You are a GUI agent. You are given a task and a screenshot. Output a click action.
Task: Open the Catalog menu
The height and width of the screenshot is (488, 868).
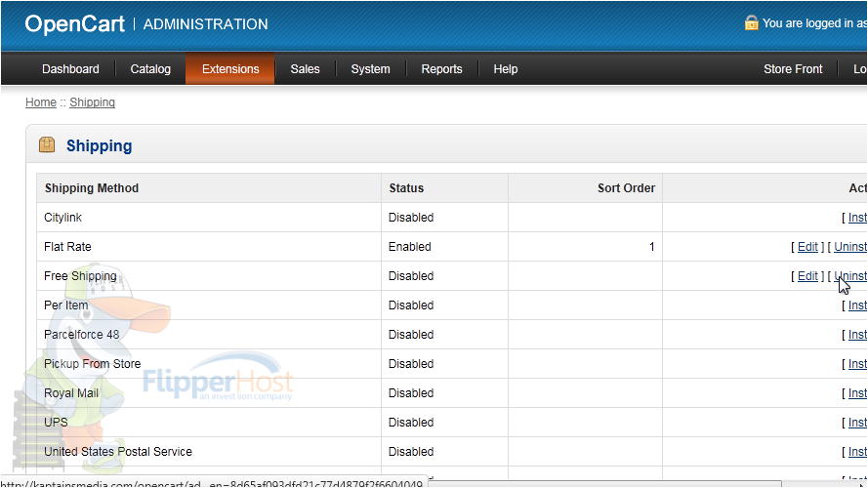point(150,69)
